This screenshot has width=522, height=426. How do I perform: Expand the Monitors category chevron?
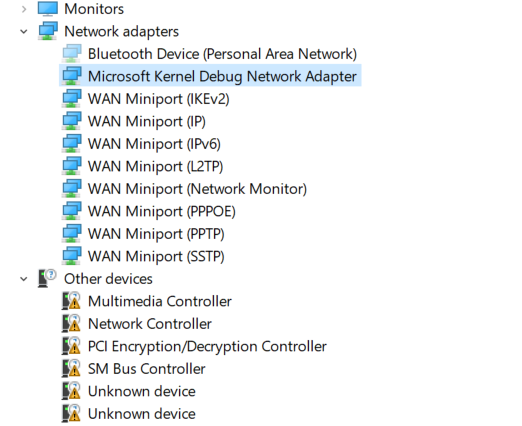click(x=24, y=9)
